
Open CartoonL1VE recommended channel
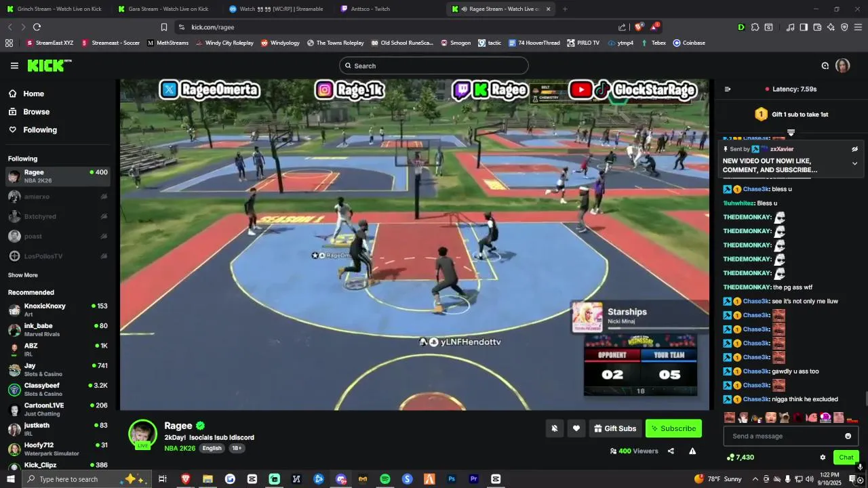(x=57, y=409)
